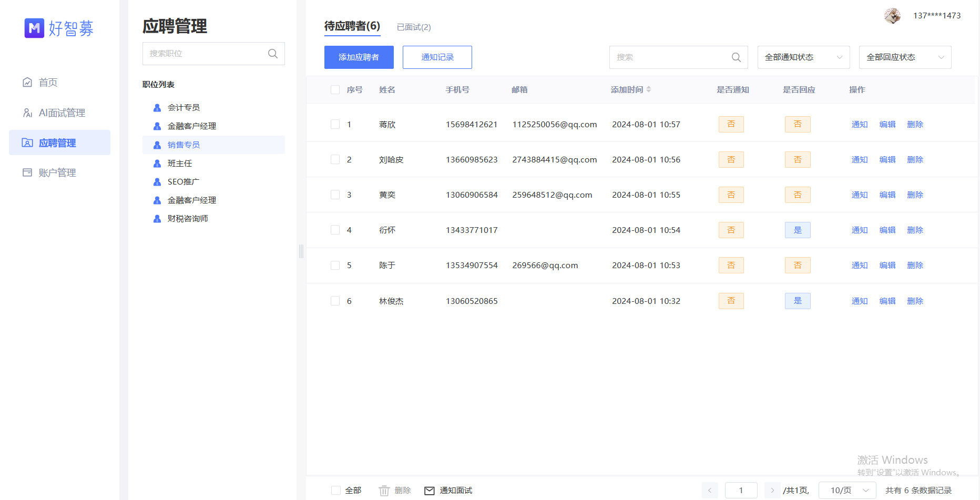The height and width of the screenshot is (500, 980).
Task: Select AI面试管理 icon in the sidebar
Action: click(27, 112)
